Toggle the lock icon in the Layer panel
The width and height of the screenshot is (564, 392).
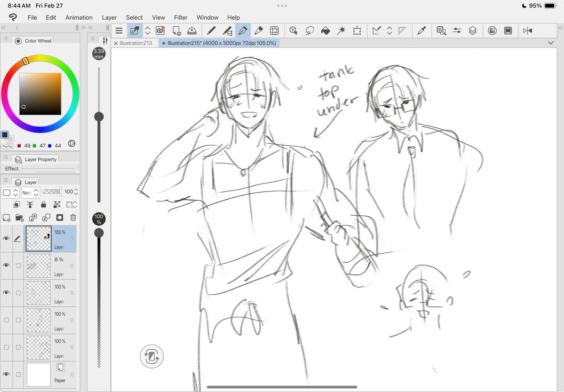(x=44, y=204)
